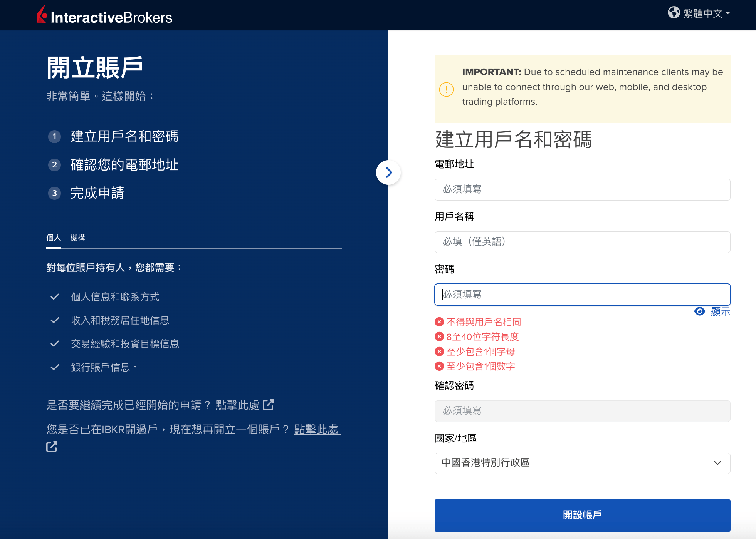Click 點擊此處 link to continue started application

238,405
